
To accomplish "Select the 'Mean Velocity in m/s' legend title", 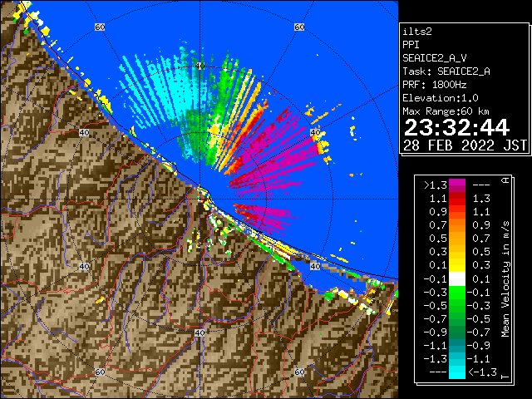I will pyautogui.click(x=505, y=279).
